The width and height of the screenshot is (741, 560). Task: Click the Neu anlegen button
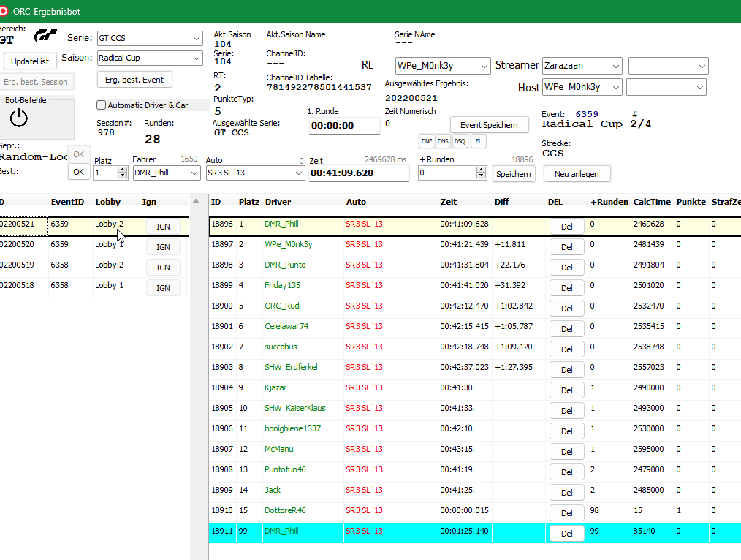click(x=577, y=174)
